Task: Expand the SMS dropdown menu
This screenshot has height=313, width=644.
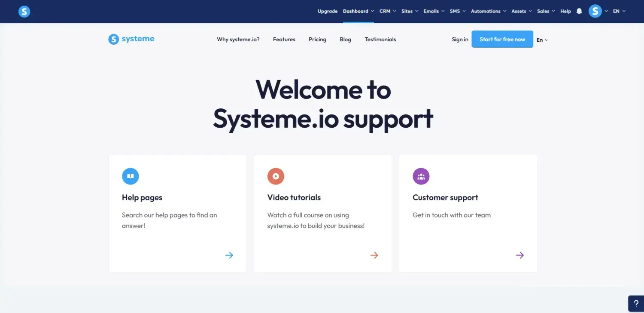Action: [458, 11]
